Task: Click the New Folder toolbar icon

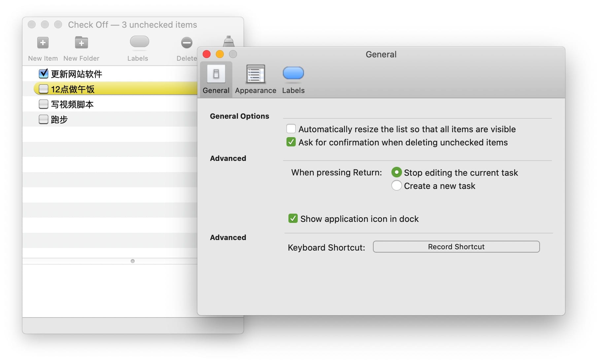Action: [x=81, y=42]
